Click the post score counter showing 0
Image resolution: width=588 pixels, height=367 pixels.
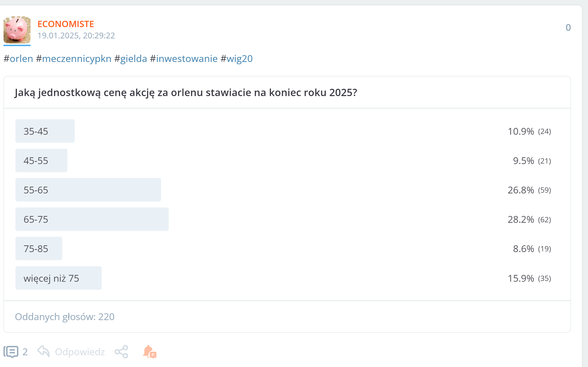[x=568, y=28]
